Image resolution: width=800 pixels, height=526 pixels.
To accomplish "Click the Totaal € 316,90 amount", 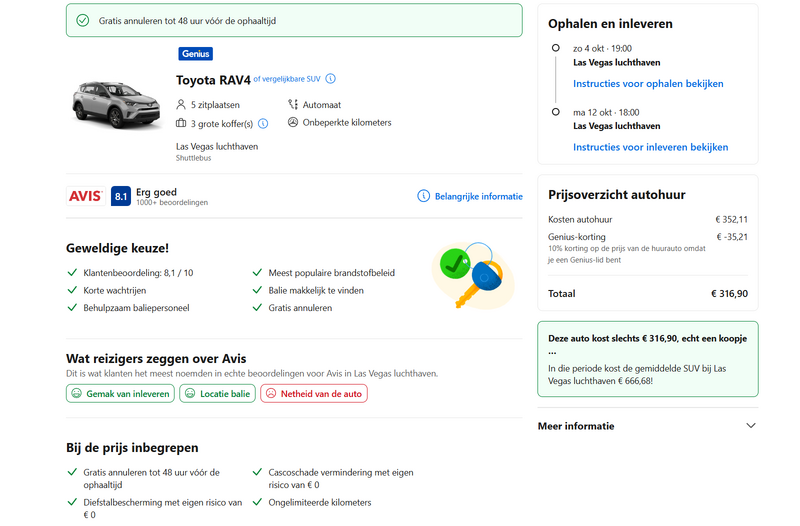I will (x=730, y=293).
